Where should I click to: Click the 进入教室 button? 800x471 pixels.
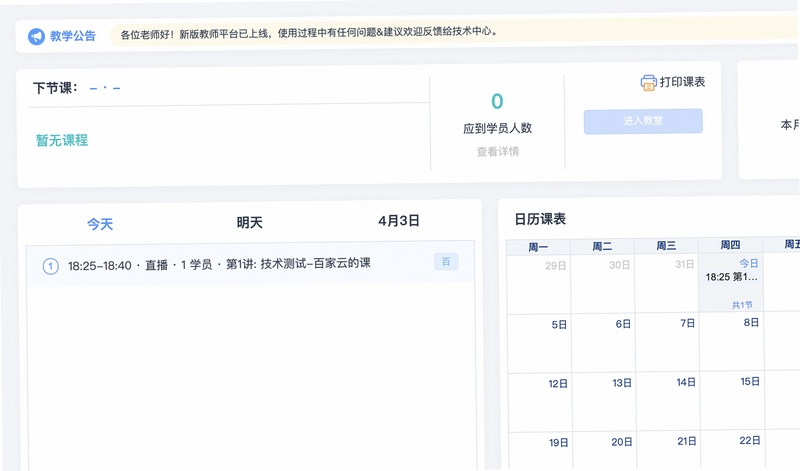643,121
